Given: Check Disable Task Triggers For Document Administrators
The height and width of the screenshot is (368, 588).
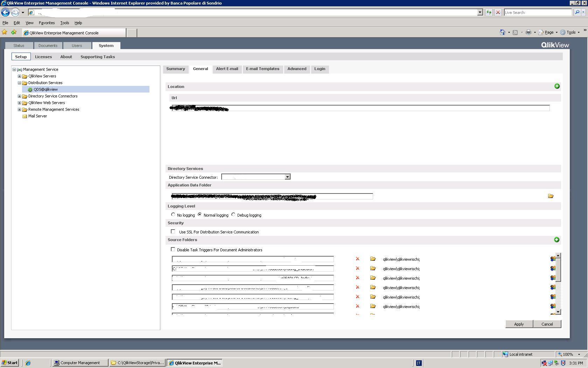Looking at the screenshot, I should point(173,250).
